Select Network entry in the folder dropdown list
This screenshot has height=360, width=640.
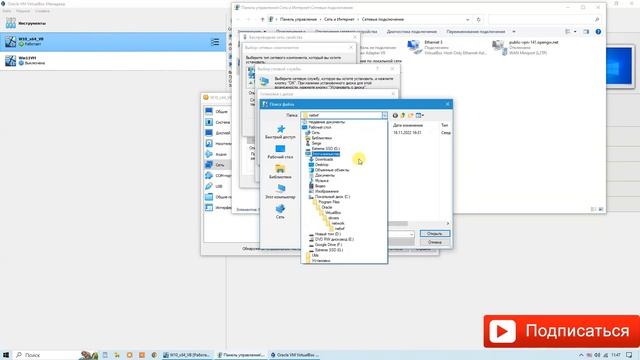pyautogui.click(x=316, y=133)
